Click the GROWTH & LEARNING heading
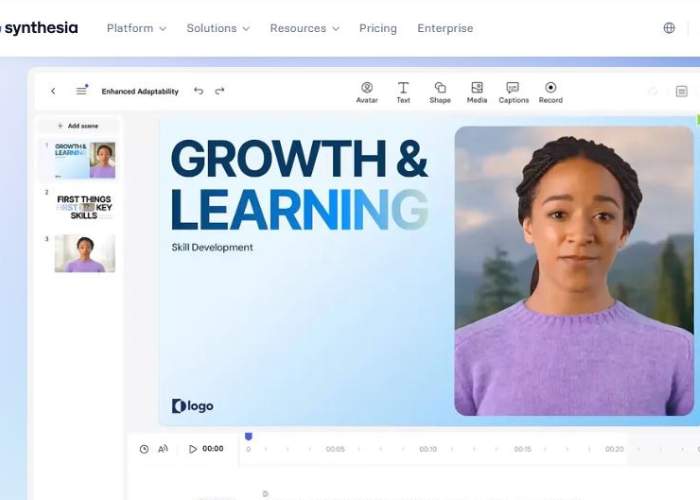The height and width of the screenshot is (500, 700). coord(300,184)
